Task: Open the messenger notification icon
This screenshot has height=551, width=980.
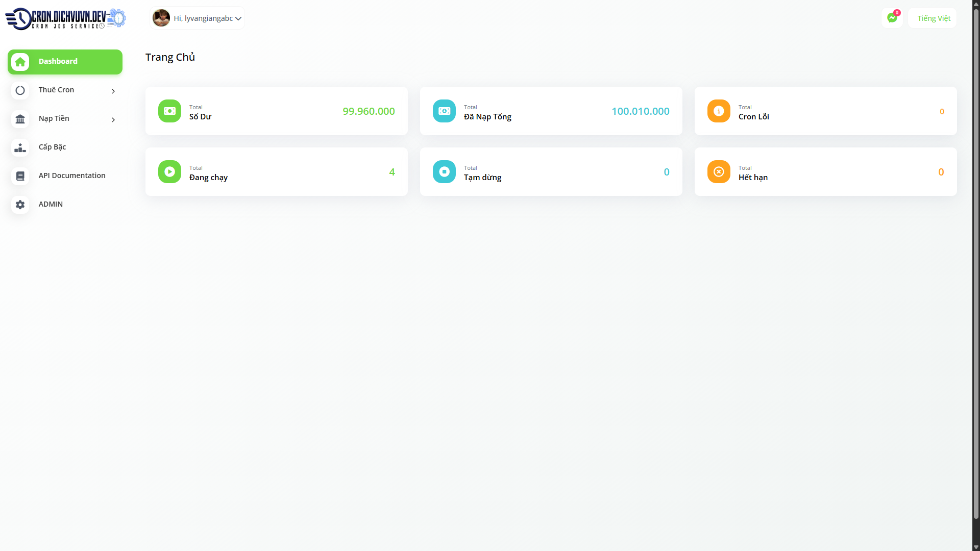Action: (x=892, y=18)
